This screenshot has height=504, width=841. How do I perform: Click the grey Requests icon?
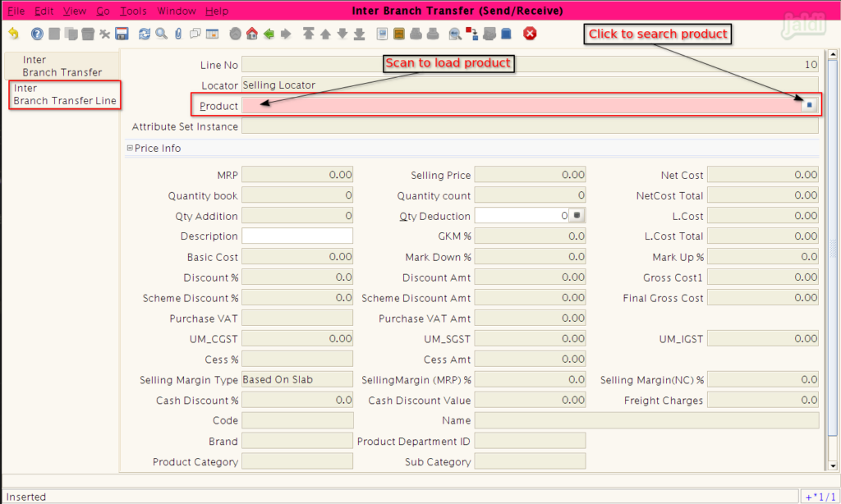click(489, 34)
